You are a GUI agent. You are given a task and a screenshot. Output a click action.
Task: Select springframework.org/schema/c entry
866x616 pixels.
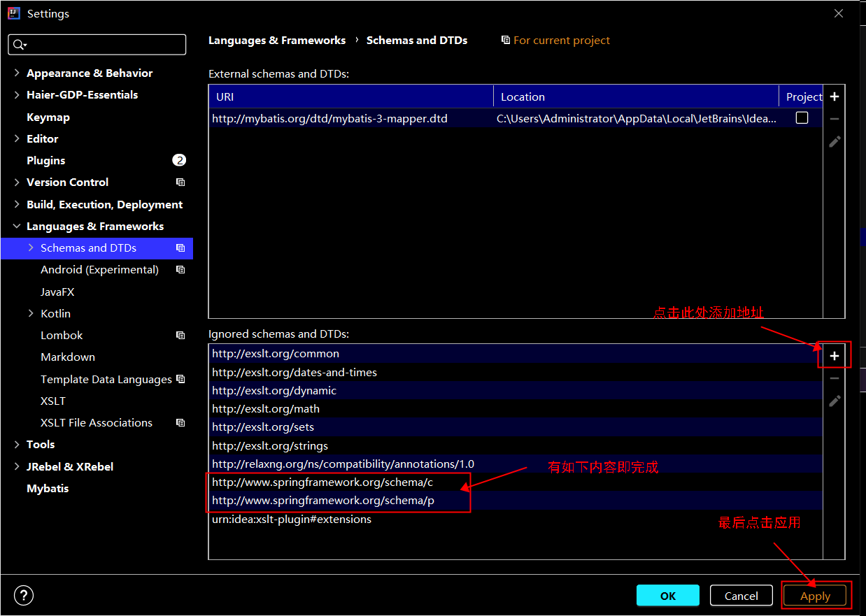click(x=516, y=482)
